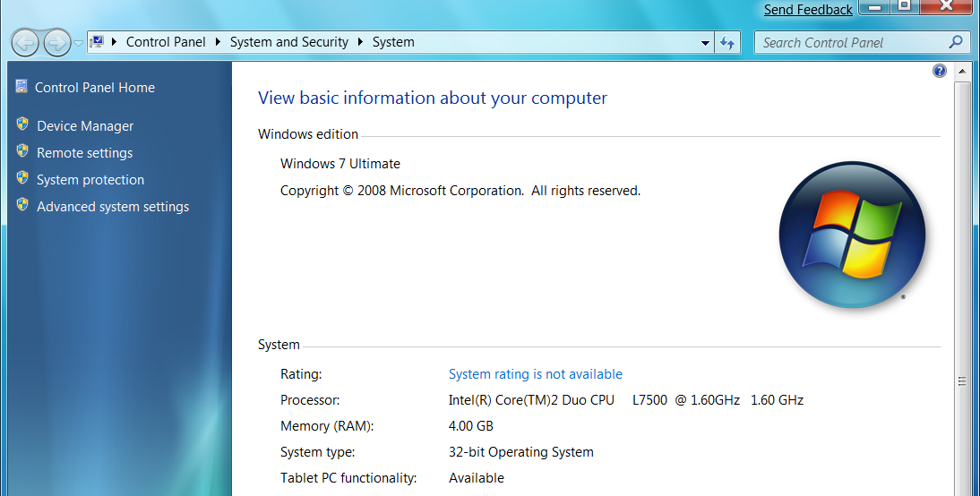Click the Forward navigation arrow button

[x=56, y=43]
